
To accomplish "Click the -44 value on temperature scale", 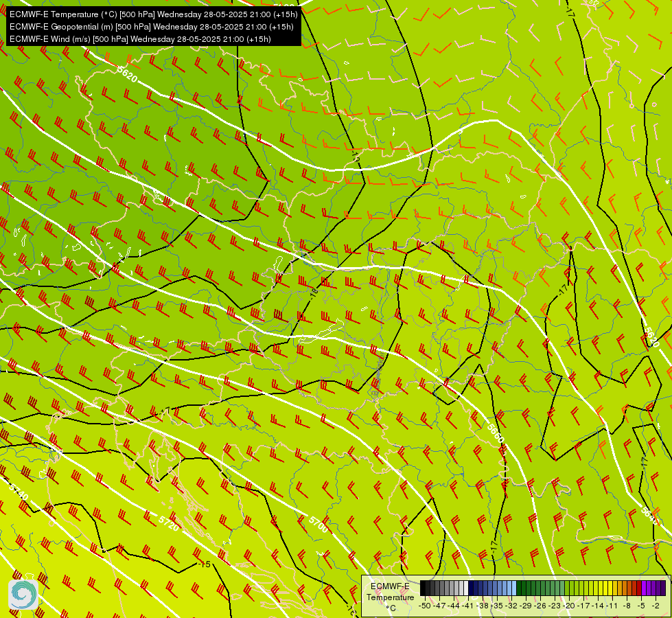I will (454, 606).
